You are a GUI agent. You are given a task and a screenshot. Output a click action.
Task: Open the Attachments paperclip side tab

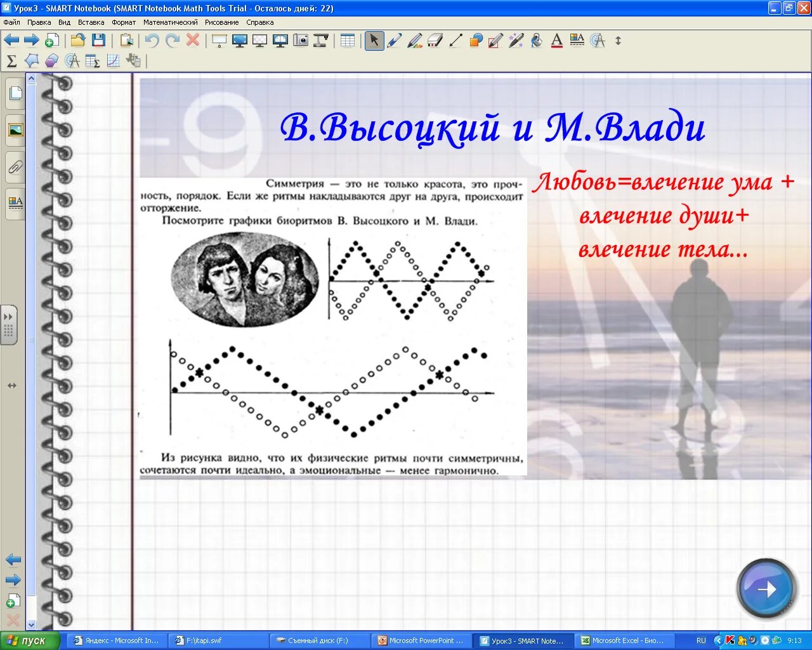click(x=15, y=168)
